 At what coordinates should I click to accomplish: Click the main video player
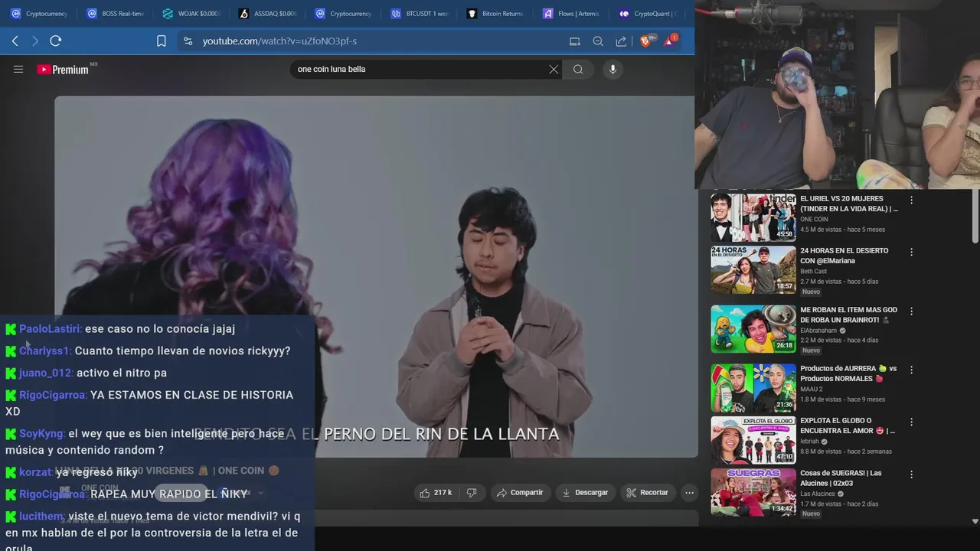(375, 276)
